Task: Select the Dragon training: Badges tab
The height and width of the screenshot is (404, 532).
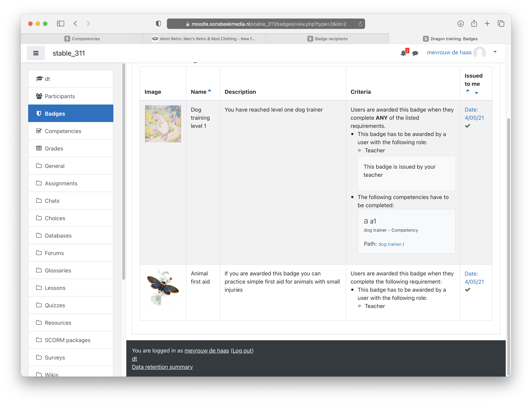Action: click(450, 39)
